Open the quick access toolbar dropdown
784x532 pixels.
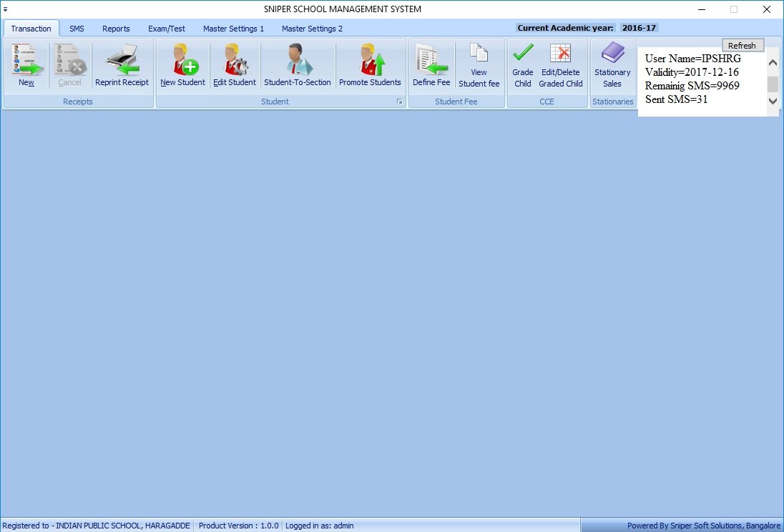point(6,9)
